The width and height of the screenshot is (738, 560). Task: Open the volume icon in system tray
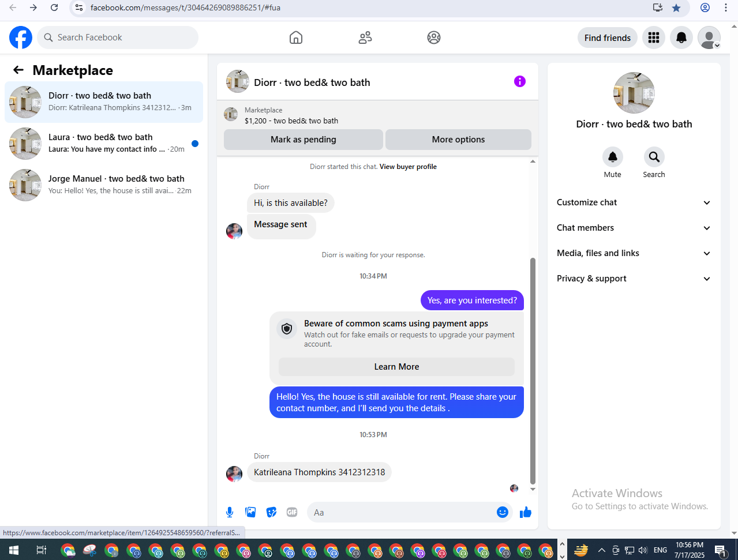coord(643,550)
